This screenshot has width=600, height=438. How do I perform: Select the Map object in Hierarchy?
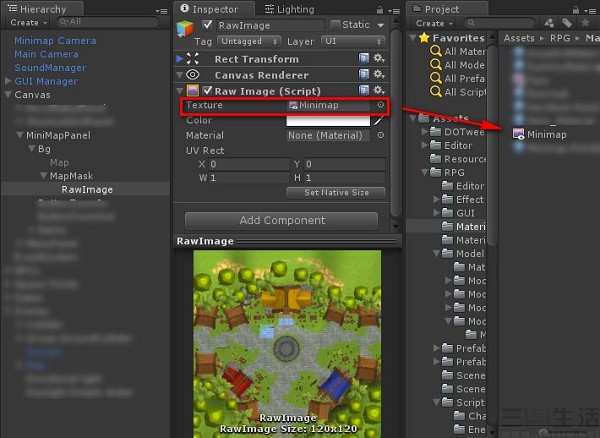[59, 163]
